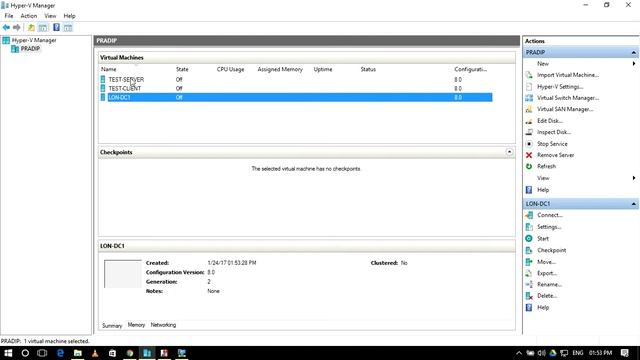
Task: Click the Move action icon
Action: pos(529,262)
